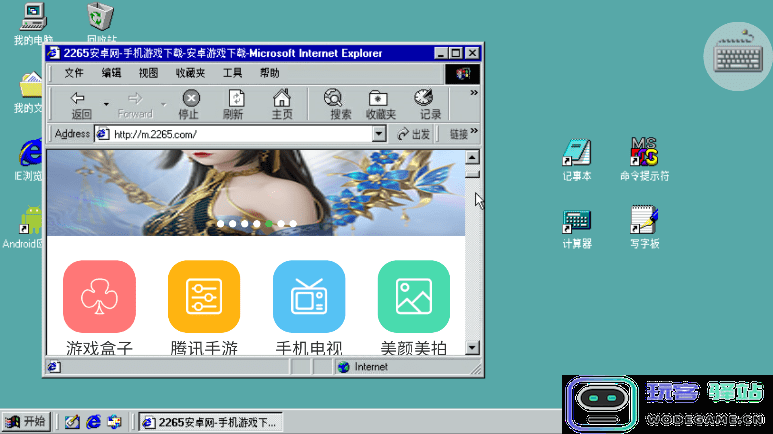Open the 视图 menu
The image size is (773, 434).
click(148, 73)
